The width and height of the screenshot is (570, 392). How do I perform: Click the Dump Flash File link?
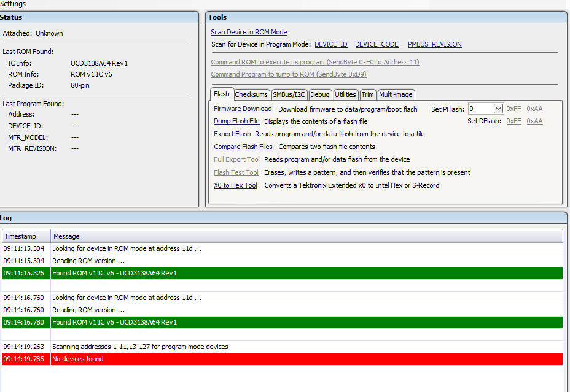(236, 121)
